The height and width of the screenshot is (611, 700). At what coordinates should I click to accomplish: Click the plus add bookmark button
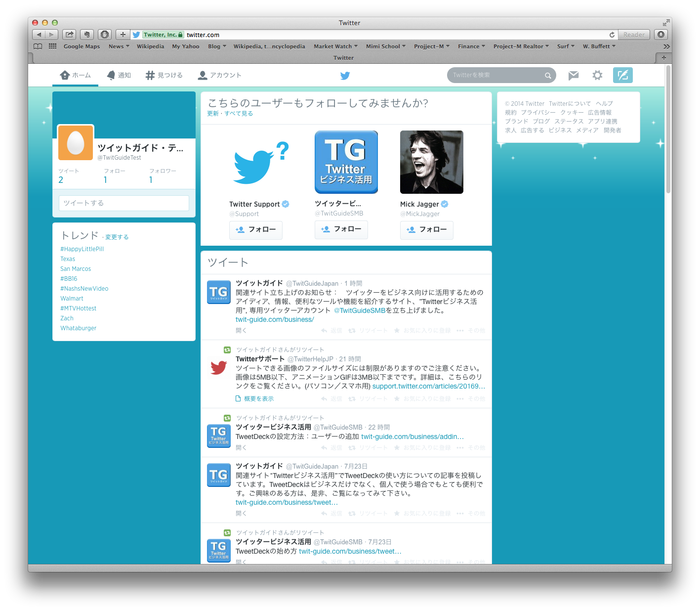(123, 35)
